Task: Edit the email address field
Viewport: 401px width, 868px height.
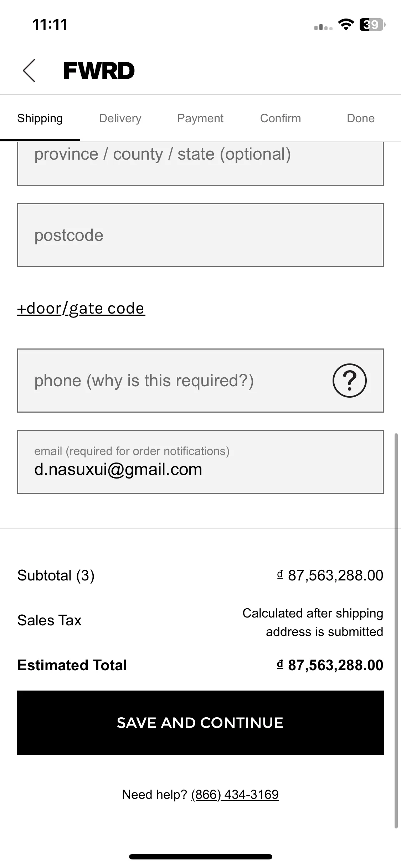Action: [200, 462]
